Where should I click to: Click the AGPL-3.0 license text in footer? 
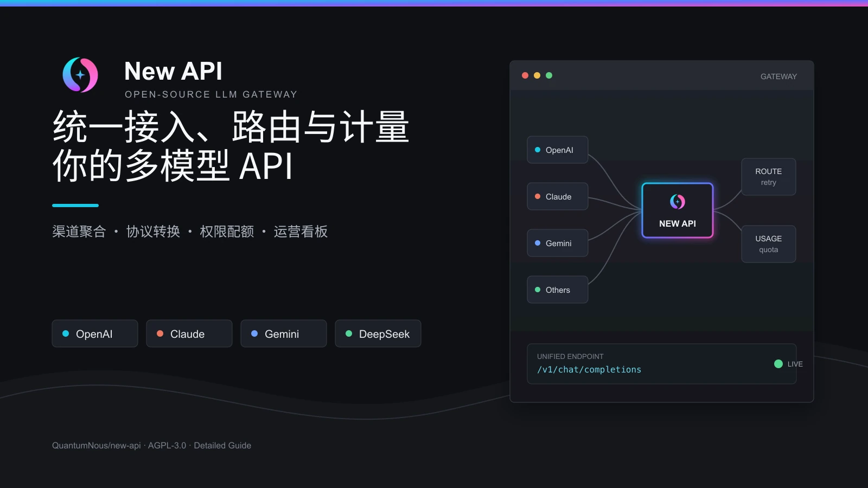(167, 446)
